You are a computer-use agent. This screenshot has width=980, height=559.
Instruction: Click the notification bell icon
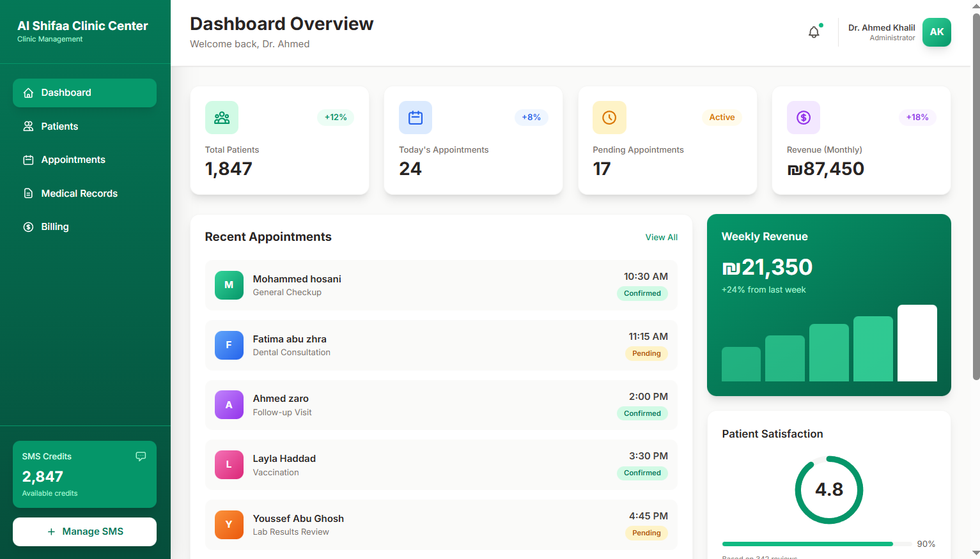click(x=814, y=32)
